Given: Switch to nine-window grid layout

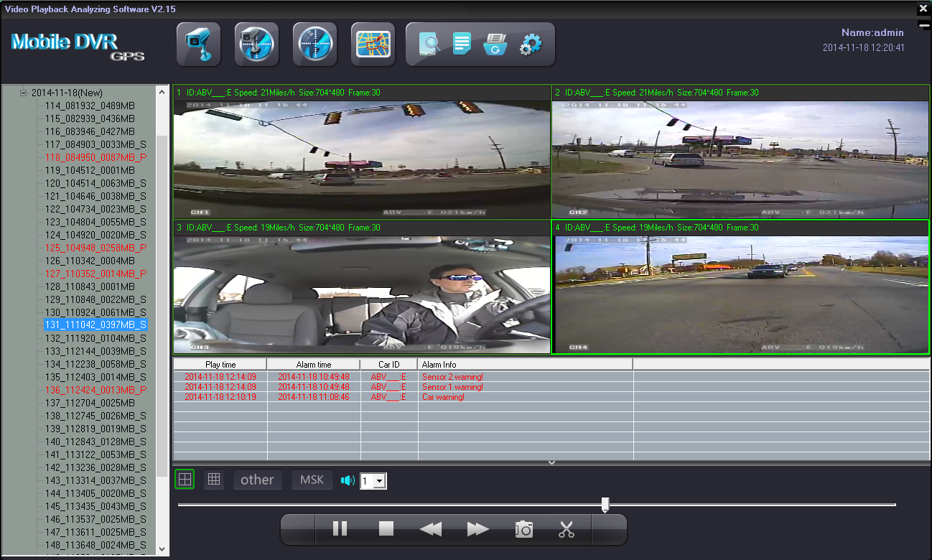Looking at the screenshot, I should coord(213,480).
